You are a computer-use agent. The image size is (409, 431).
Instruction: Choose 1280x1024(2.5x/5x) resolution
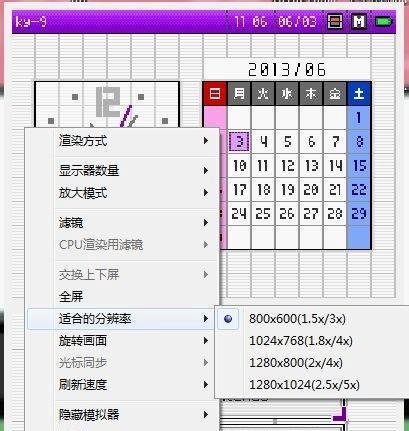(304, 385)
